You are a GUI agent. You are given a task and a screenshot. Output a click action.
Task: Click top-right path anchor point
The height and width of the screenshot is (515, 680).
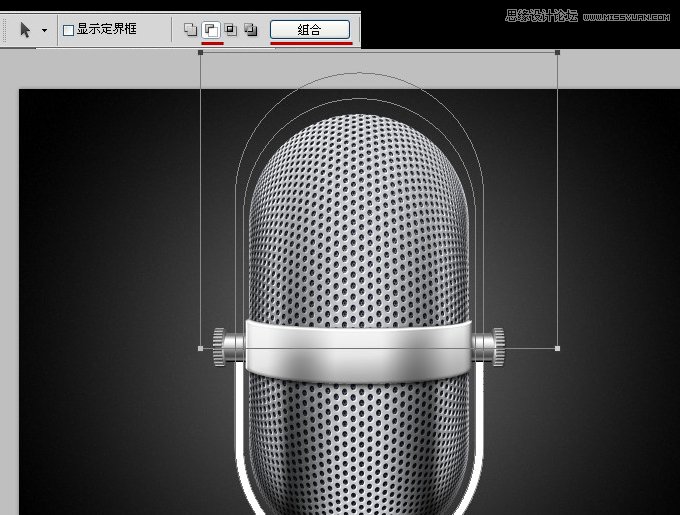557,52
